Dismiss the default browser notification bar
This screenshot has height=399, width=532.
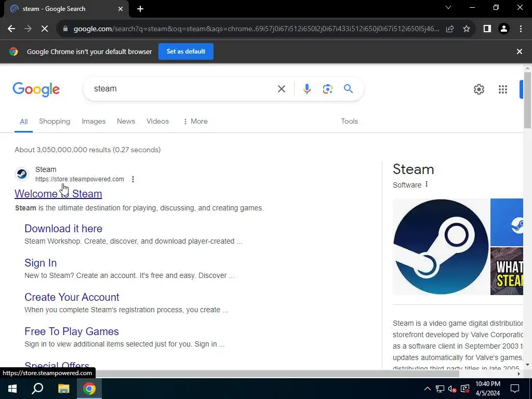click(x=519, y=51)
